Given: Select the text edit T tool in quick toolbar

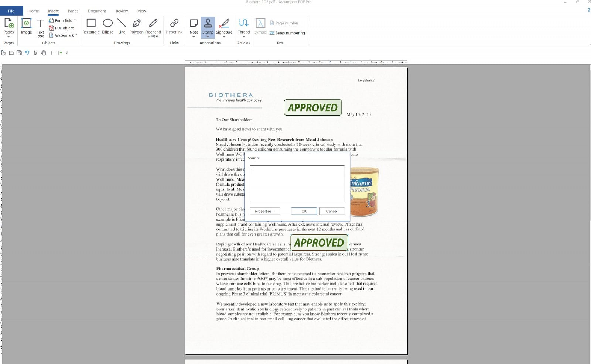Looking at the screenshot, I should pos(52,53).
